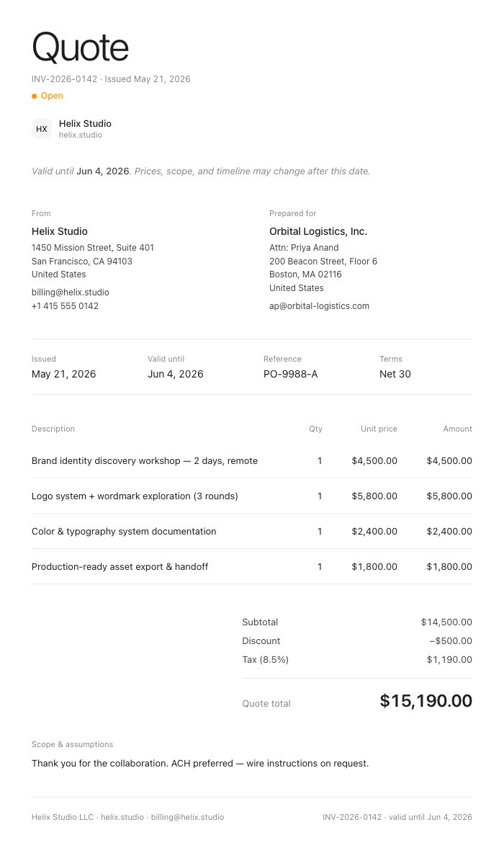Click the ap@orbital-logistics.com email address
The image size is (504, 853).
click(319, 305)
